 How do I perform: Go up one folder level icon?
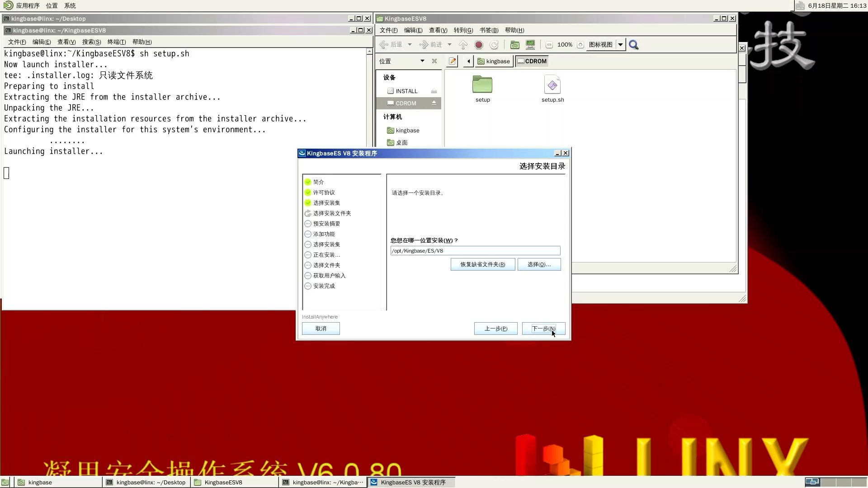463,45
